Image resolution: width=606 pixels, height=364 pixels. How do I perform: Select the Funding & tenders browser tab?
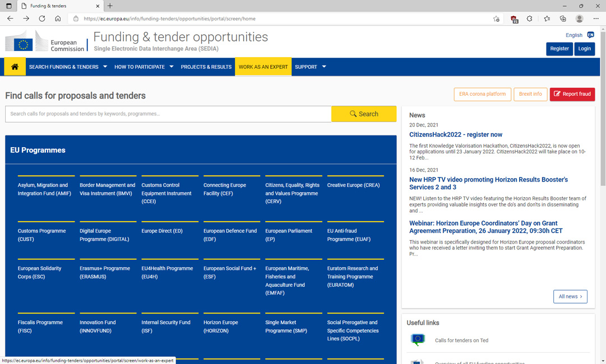pos(60,6)
